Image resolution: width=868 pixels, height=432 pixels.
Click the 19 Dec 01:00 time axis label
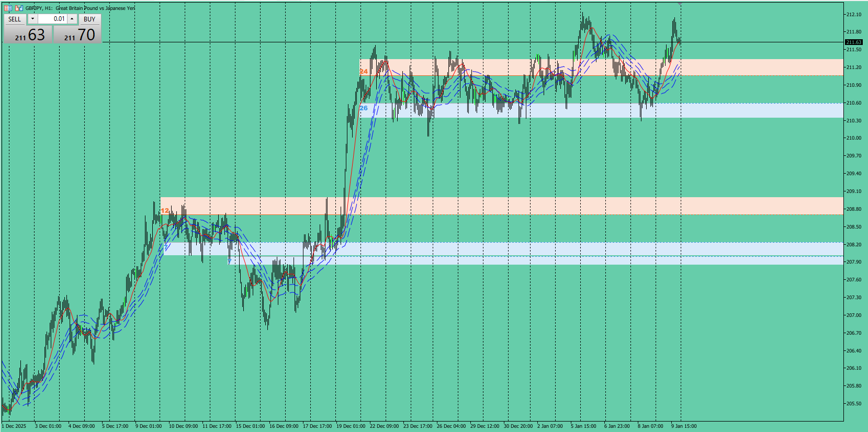click(351, 426)
